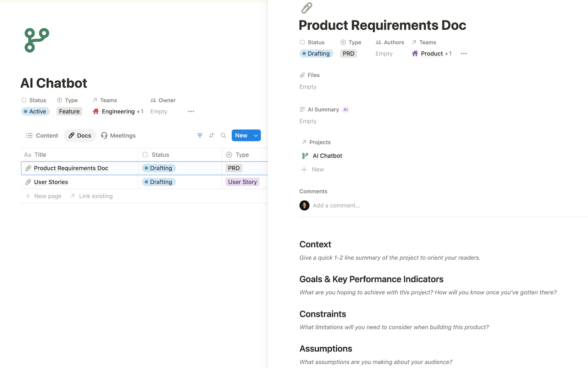588x368 pixels.
Task: Click the sort arrows icon
Action: click(211, 136)
